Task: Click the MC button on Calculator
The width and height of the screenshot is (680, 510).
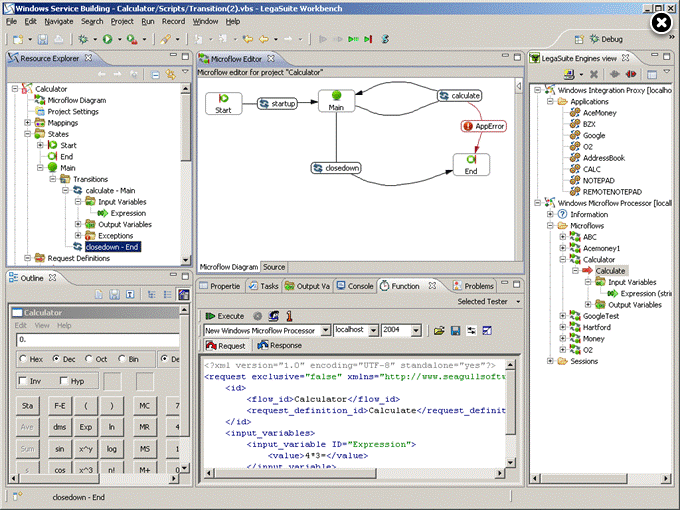Action: (144, 405)
